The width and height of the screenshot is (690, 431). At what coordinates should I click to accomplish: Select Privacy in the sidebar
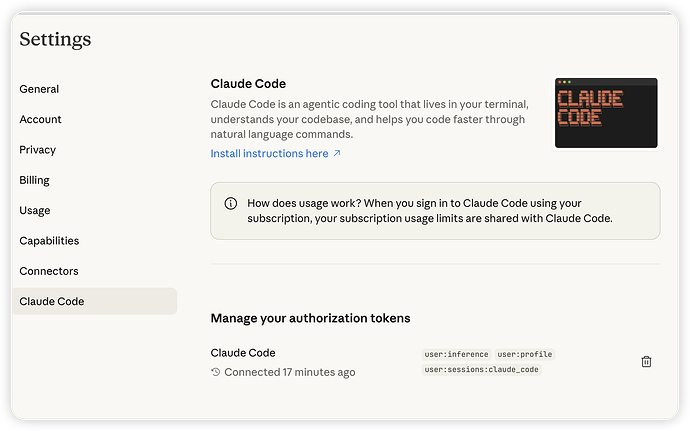coord(37,150)
